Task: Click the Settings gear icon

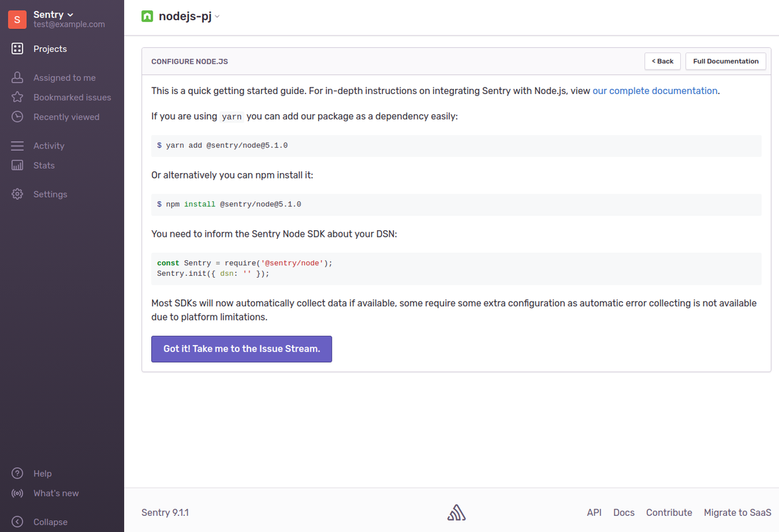Action: [x=18, y=194]
